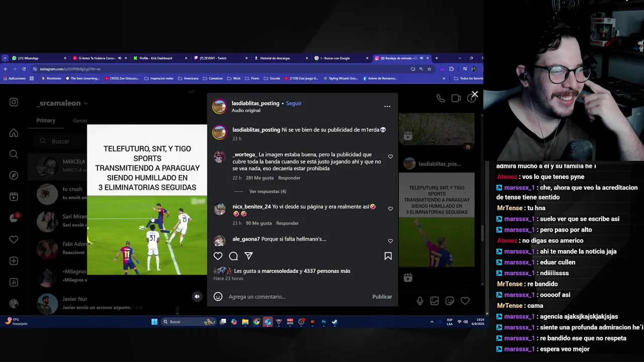Save the post with bookmark icon
644x362 pixels.
click(388, 256)
